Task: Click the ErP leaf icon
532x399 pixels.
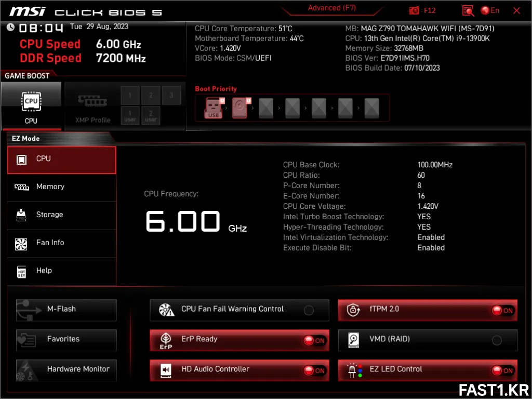Action: tap(166, 341)
